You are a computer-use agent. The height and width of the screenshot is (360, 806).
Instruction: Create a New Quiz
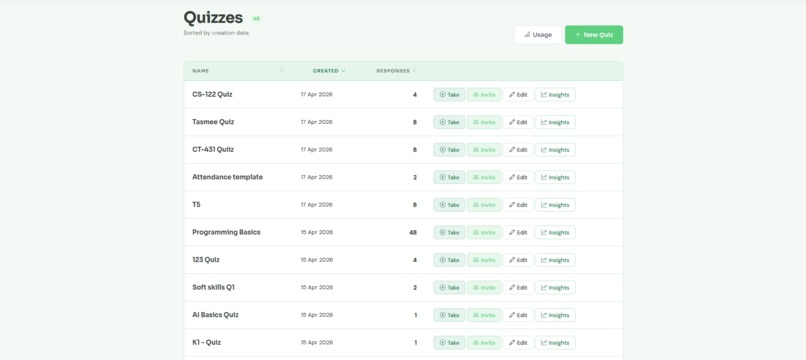pyautogui.click(x=594, y=35)
